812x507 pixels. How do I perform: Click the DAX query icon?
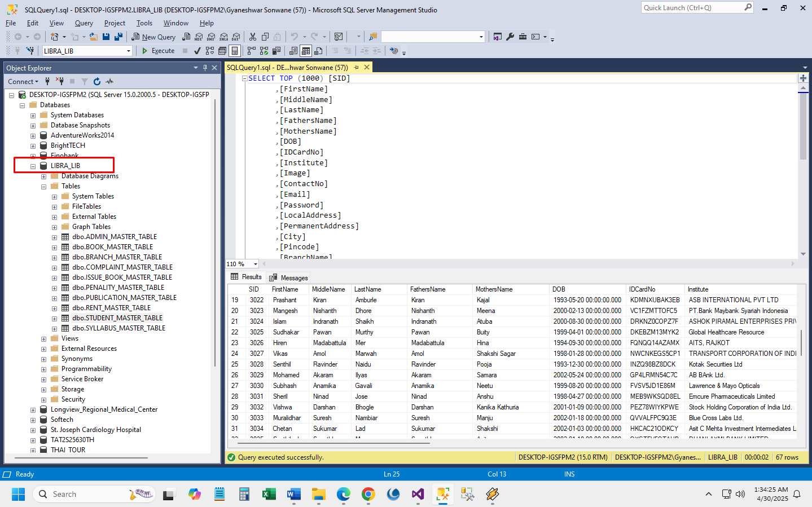click(x=236, y=37)
